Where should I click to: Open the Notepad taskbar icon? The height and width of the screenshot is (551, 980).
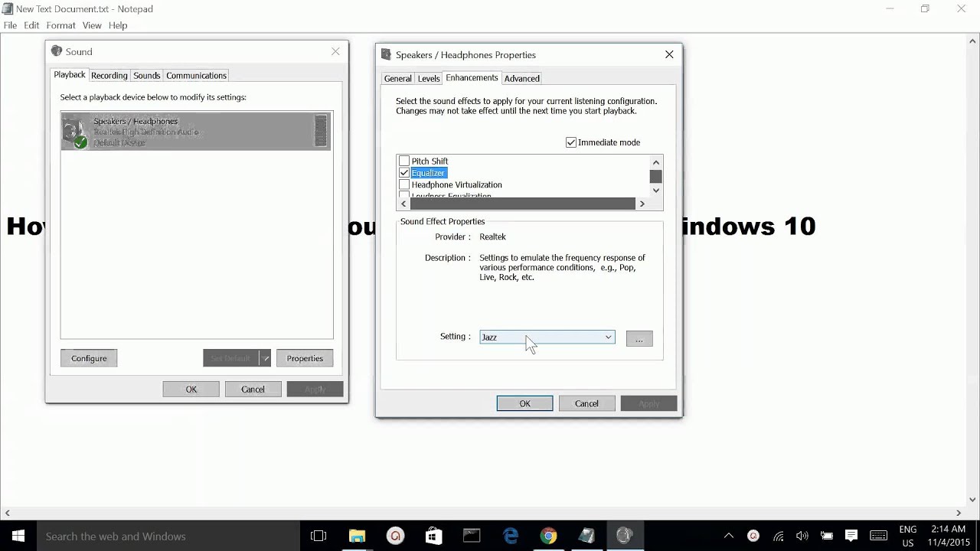pos(586,536)
